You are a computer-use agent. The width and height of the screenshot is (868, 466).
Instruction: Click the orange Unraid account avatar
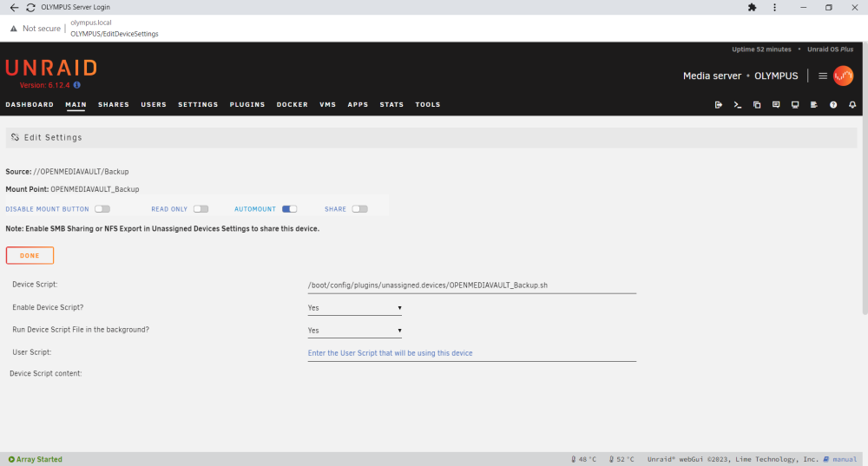click(843, 75)
